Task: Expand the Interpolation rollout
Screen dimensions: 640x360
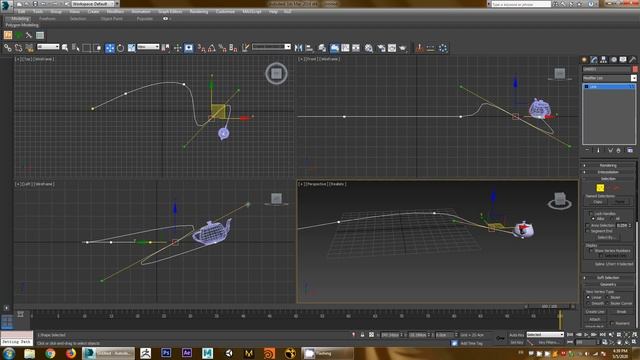Action: pos(608,172)
